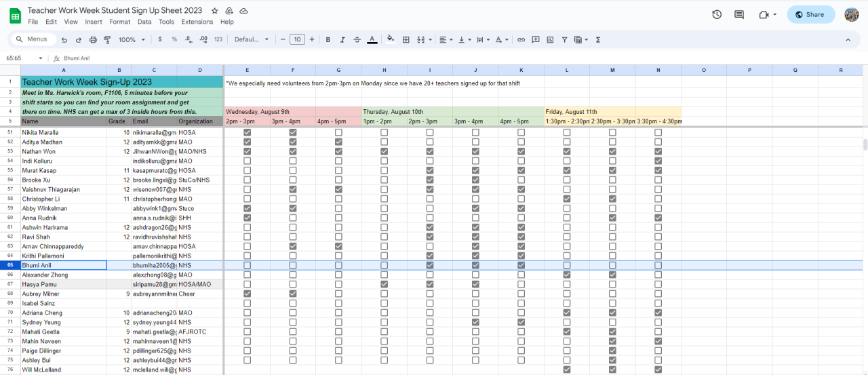Screen dimensions: 868x375
Task: Select column E header
Action: (247, 70)
